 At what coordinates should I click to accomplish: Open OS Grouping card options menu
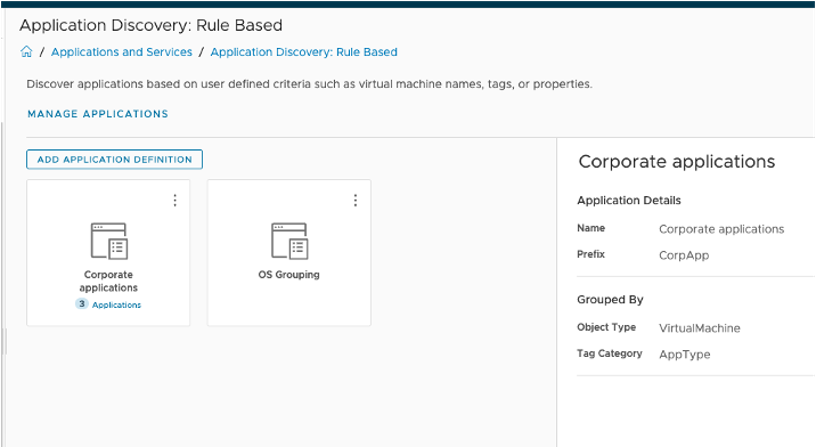pos(355,201)
